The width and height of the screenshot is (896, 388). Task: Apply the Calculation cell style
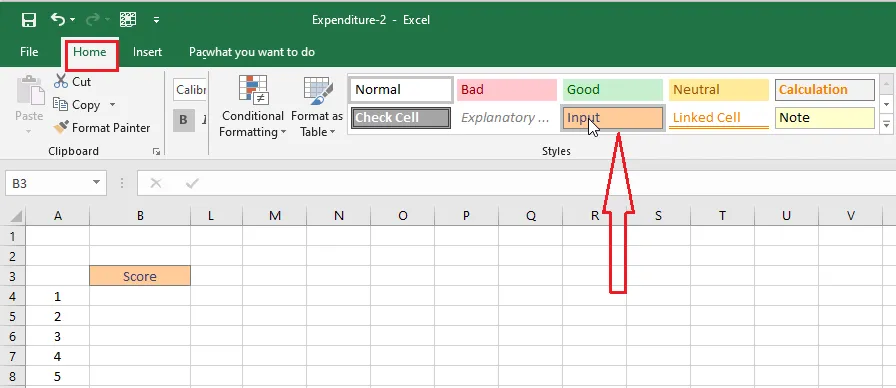coord(825,90)
